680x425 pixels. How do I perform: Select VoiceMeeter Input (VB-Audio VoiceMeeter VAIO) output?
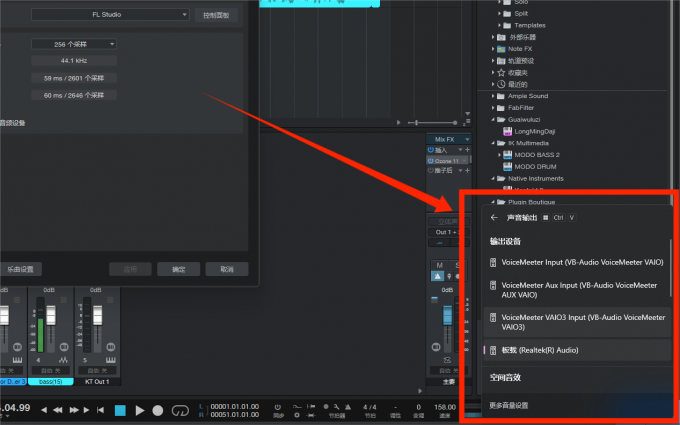tap(577, 262)
